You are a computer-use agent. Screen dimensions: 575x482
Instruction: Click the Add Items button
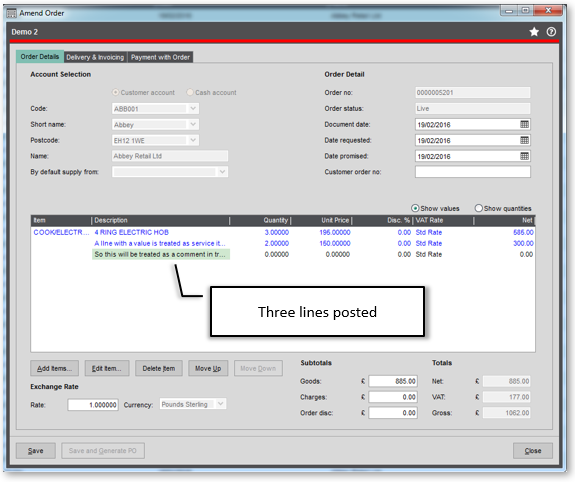click(x=54, y=368)
